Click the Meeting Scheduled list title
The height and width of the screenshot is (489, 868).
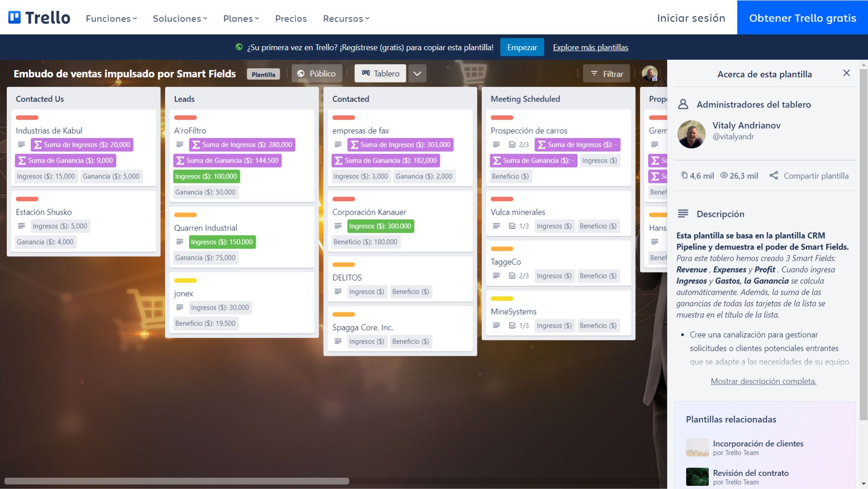525,99
